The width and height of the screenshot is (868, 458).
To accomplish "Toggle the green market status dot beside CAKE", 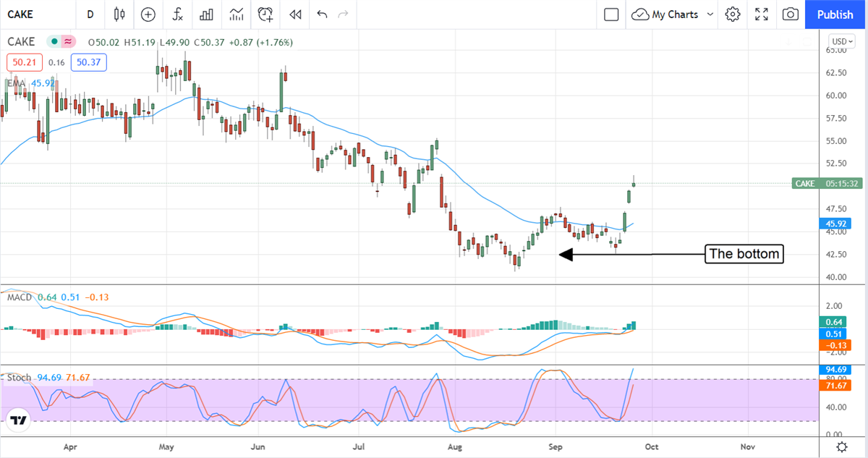I will (54, 43).
